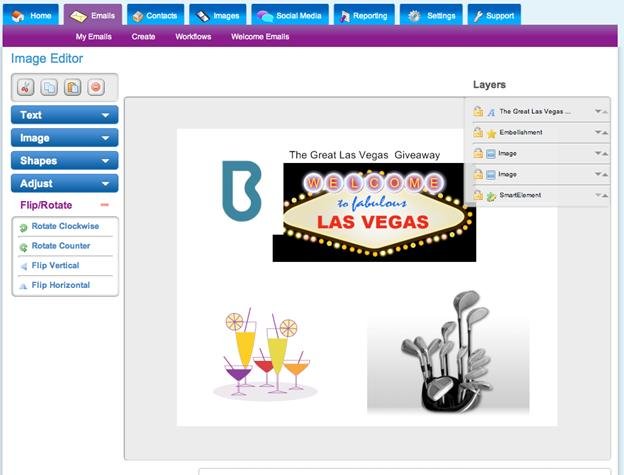The width and height of the screenshot is (624, 475).
Task: Click the Rotate Counter link text
Action: (61, 246)
